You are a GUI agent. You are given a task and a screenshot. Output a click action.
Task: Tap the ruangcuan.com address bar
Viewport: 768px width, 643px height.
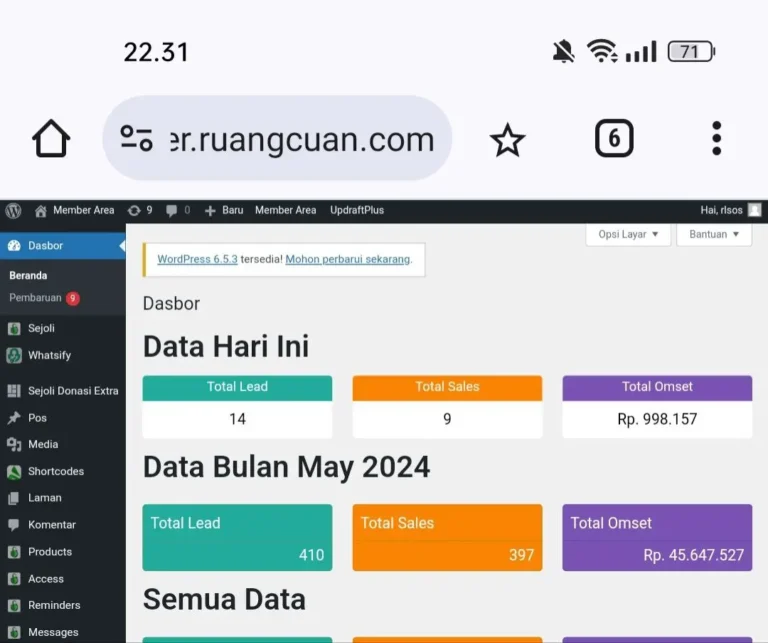click(300, 139)
